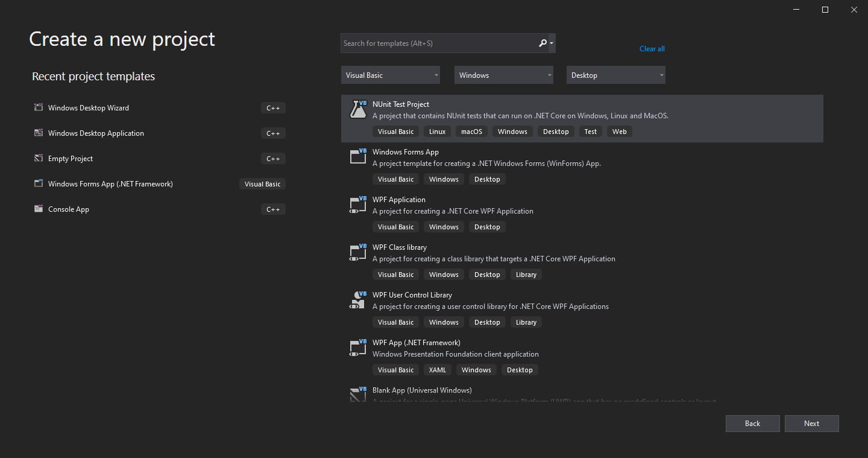868x458 pixels.
Task: Select WPF App (.NET Framework) title
Action: (x=417, y=343)
